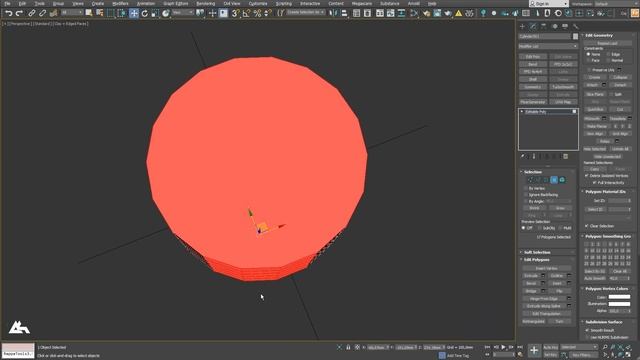Click the Configure Modifier Sets icon
Viewport: 640px width, 360px height.
[x=566, y=156]
